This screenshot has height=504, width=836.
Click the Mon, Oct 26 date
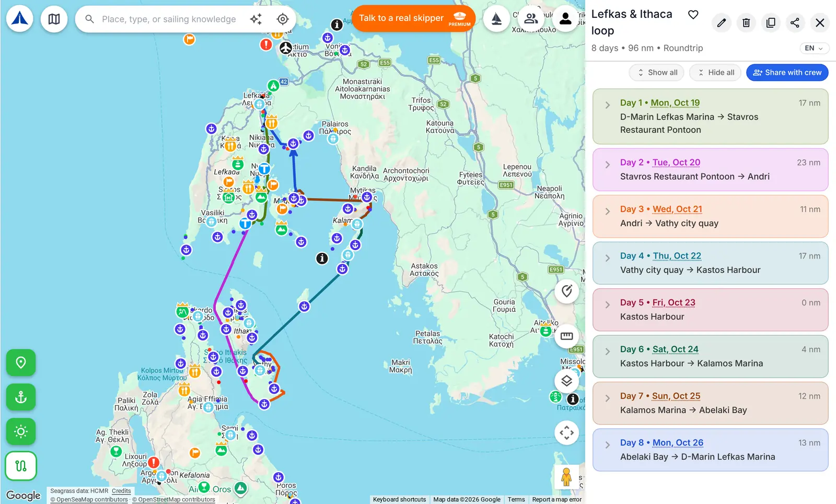678,443
